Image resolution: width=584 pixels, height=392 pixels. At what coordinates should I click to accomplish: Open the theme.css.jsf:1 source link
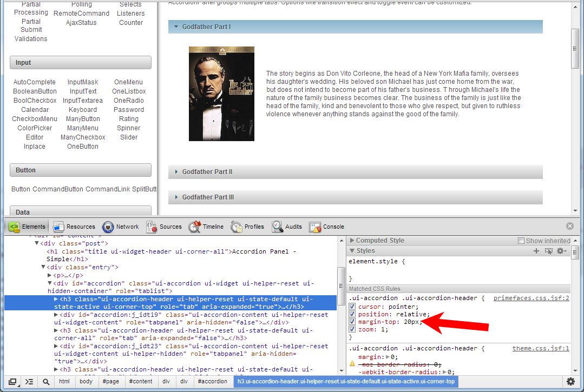point(541,349)
